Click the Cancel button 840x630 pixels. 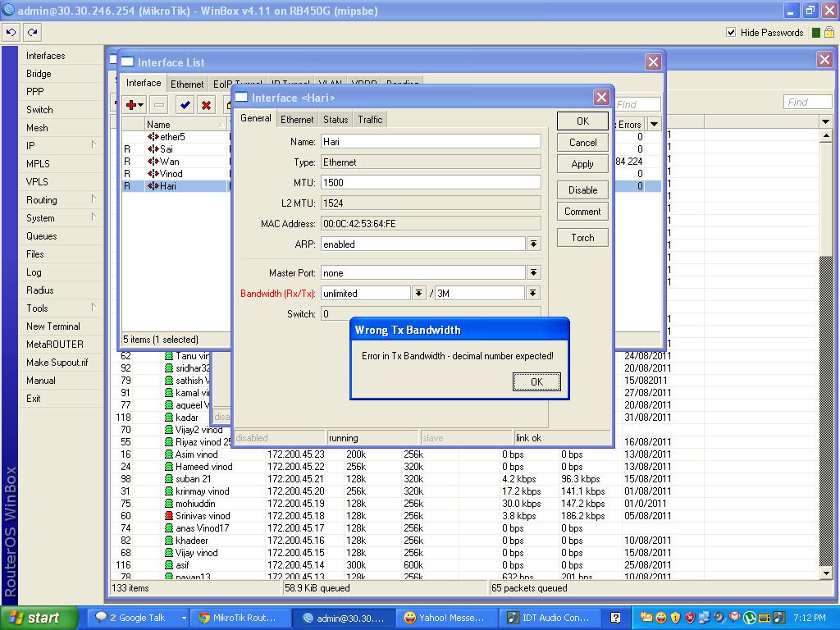[582, 143]
